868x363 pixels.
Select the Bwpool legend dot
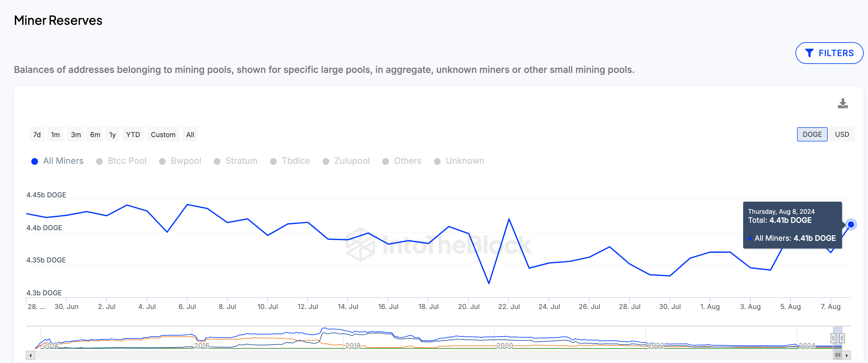pos(162,161)
